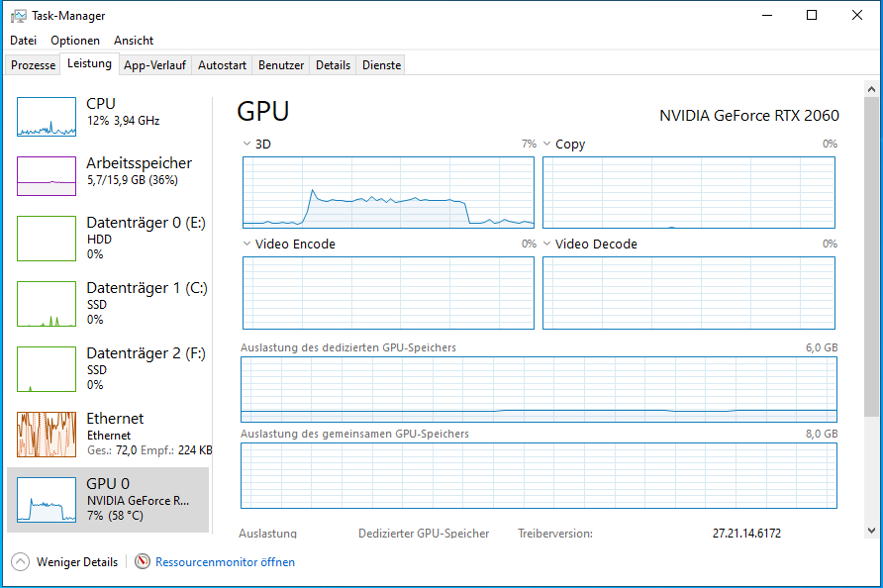Image resolution: width=883 pixels, height=588 pixels.
Task: Switch to the Autostart tab
Action: [x=222, y=65]
